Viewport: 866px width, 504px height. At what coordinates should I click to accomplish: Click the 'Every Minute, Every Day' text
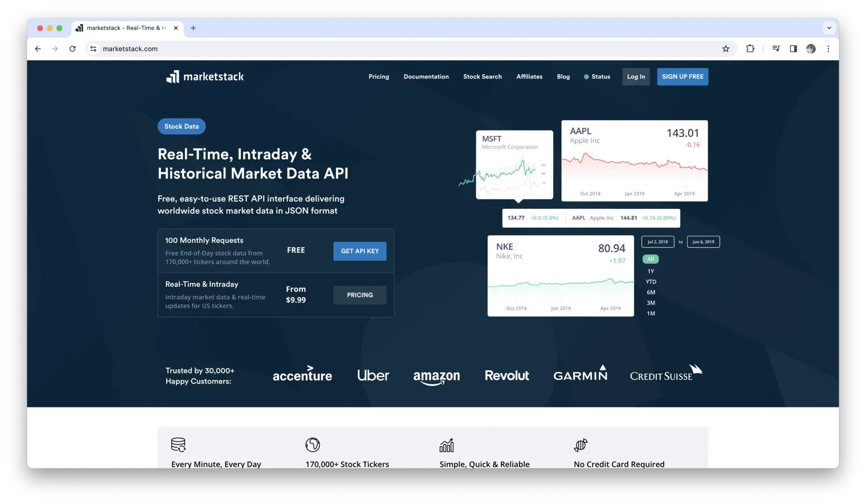coord(216,464)
